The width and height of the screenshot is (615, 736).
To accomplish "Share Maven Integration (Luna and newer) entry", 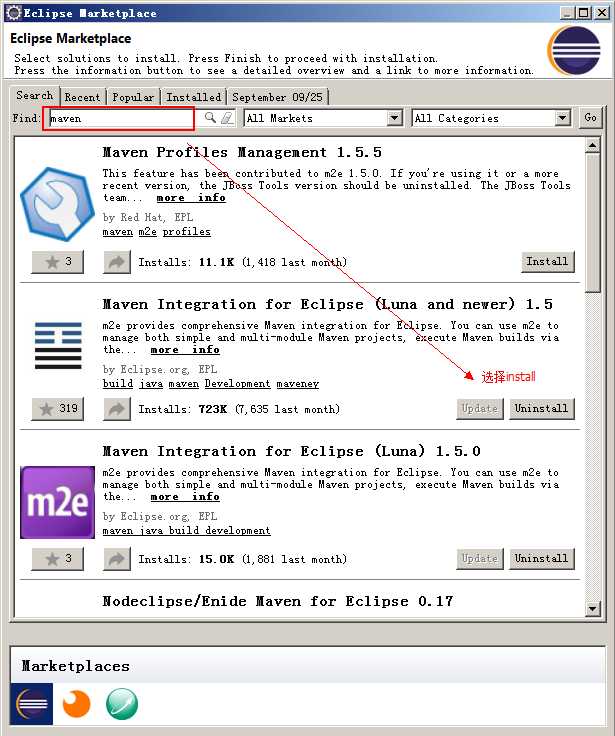I will (x=117, y=409).
